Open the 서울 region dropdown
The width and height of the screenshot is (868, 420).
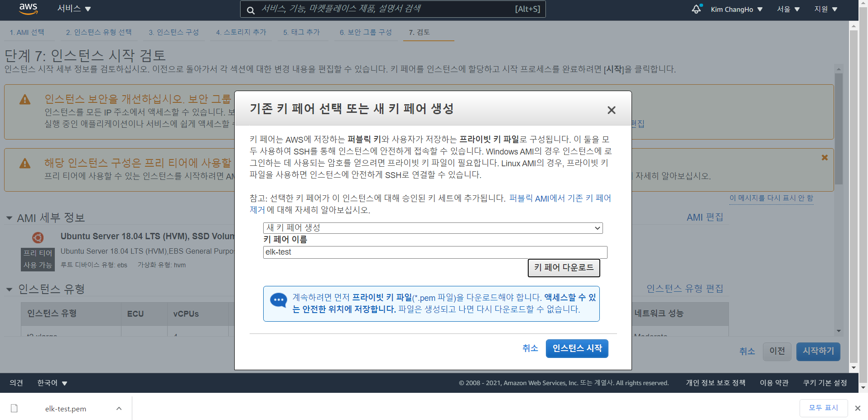coord(788,9)
